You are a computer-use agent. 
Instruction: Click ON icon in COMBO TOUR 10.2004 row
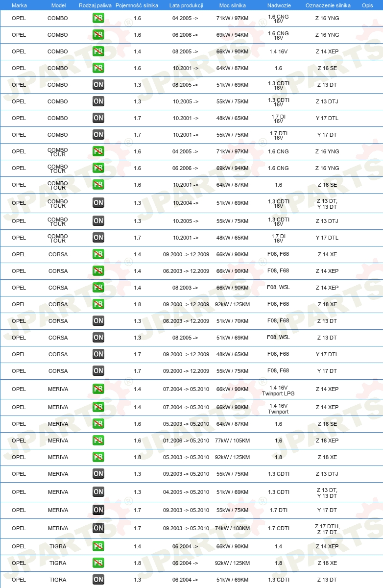pos(98,203)
